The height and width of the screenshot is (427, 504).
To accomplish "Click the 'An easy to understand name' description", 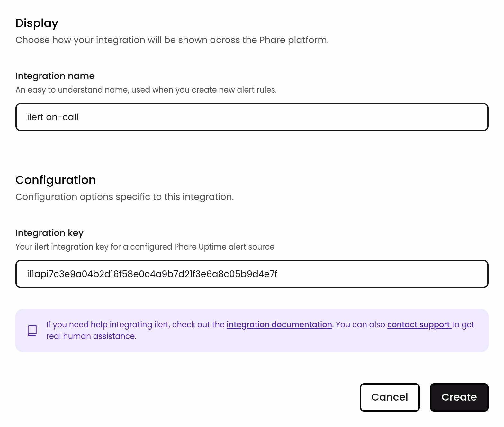I will (146, 90).
